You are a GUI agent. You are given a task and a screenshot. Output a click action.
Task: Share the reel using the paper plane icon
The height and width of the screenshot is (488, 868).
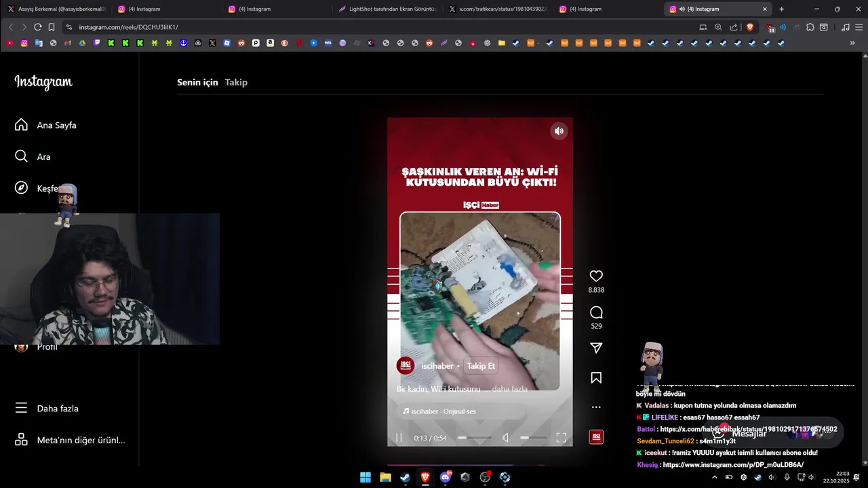coord(596,348)
